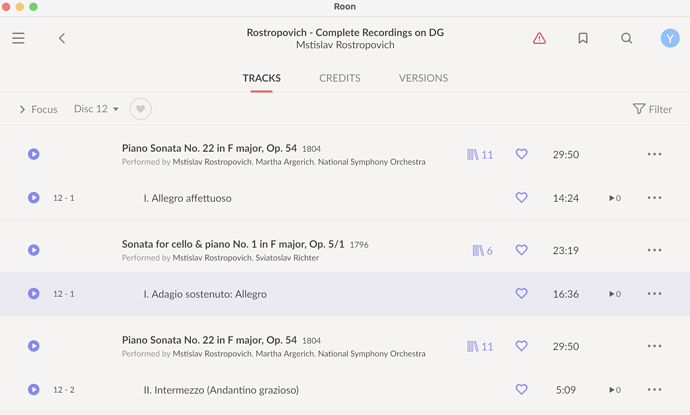This screenshot has width=690, height=415.
Task: Switch to the Versions tab
Action: click(x=423, y=78)
